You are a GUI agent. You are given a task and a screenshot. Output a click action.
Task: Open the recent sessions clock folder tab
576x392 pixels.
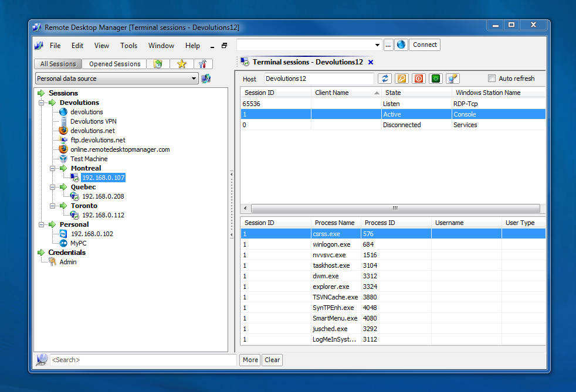click(158, 64)
